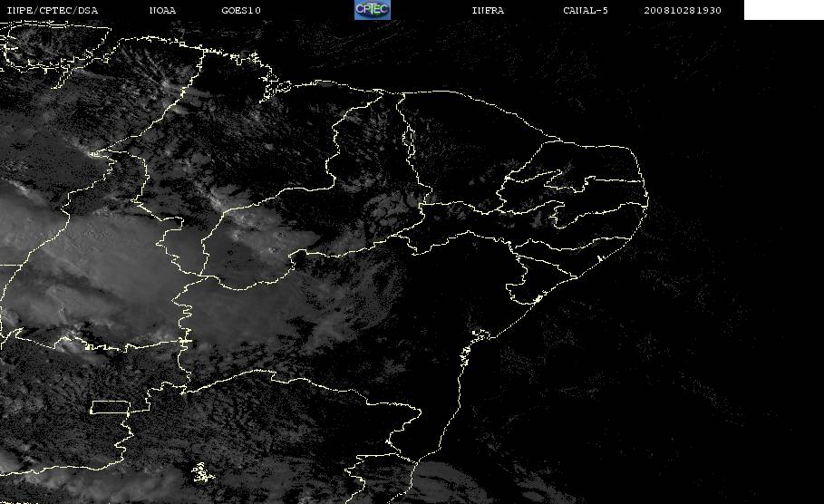
Task: Click the CPTEC logo in the header
Action: [372, 9]
